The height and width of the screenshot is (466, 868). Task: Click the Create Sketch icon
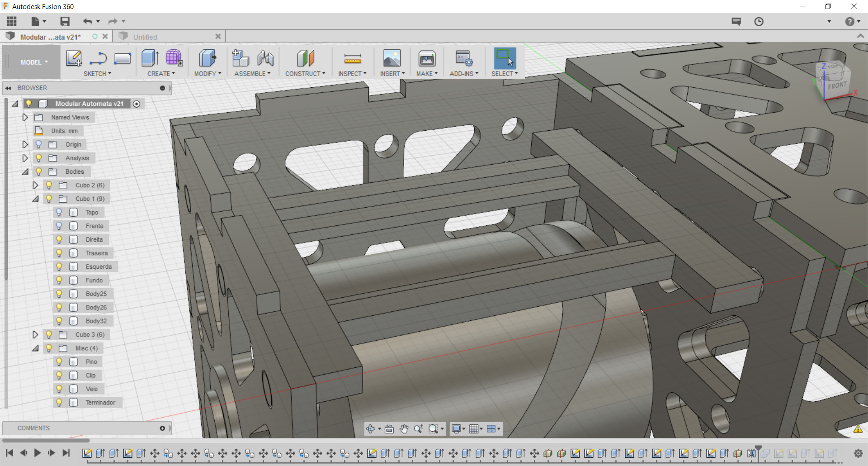pos(74,58)
